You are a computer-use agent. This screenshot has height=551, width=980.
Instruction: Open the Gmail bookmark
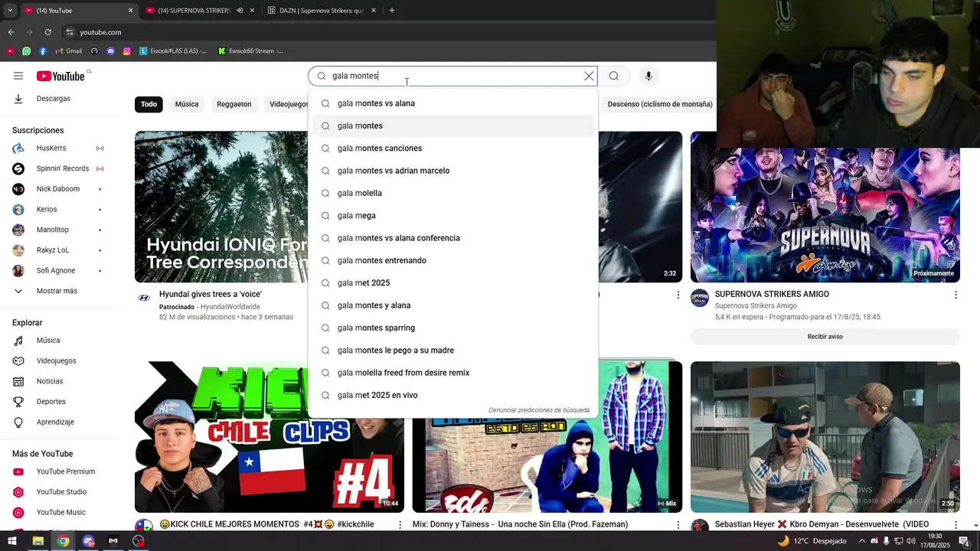(x=69, y=51)
